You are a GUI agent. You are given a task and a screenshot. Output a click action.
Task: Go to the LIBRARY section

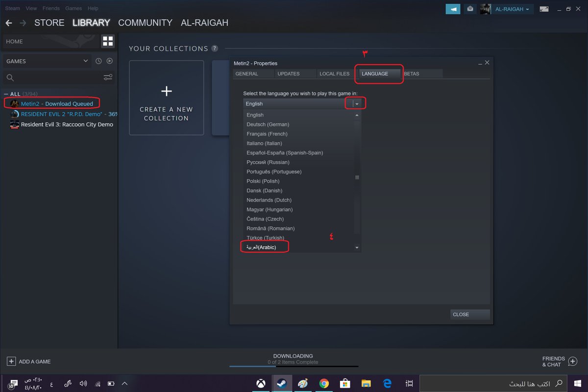[x=91, y=23]
